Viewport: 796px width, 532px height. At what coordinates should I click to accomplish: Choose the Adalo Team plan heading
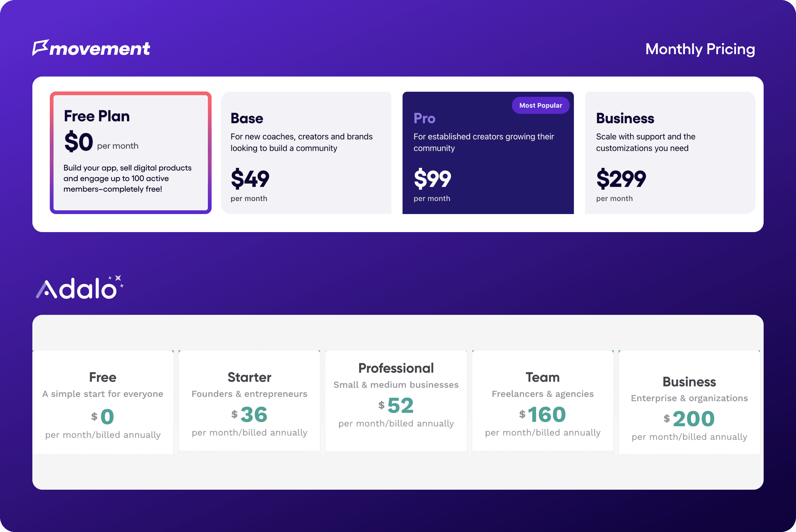542,377
